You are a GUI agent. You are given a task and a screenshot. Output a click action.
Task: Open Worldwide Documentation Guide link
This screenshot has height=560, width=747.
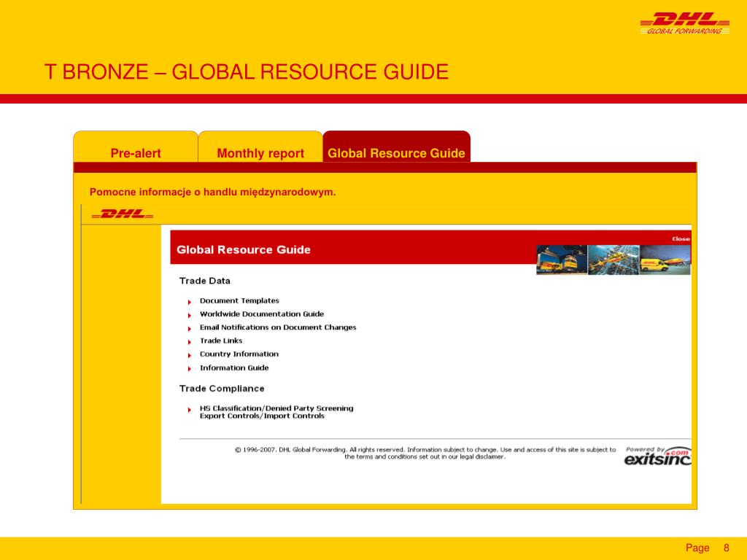tap(262, 314)
